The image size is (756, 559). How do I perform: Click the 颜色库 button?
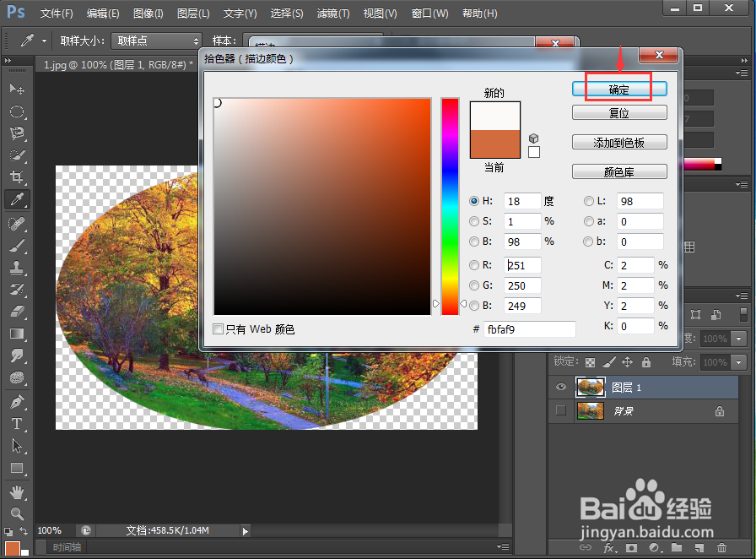pos(619,172)
